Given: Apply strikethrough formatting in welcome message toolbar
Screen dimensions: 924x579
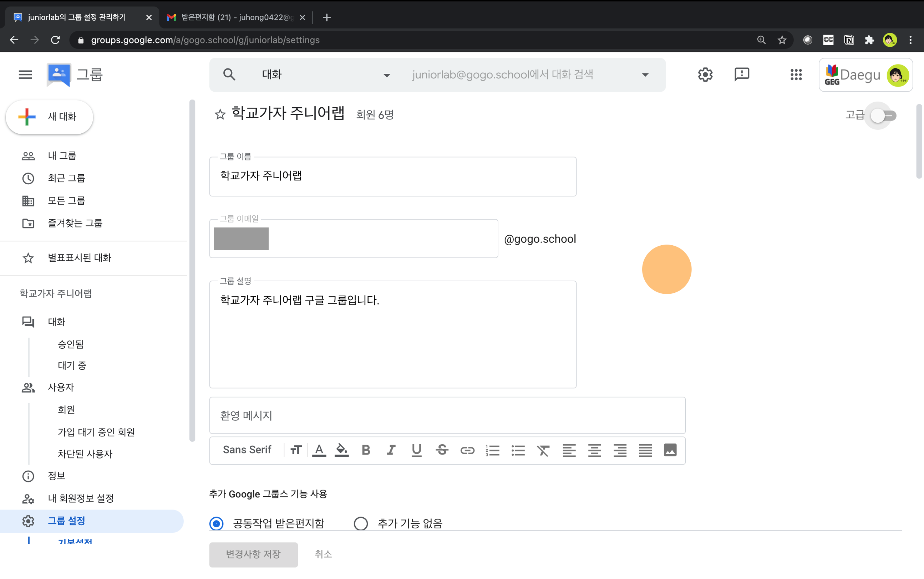Looking at the screenshot, I should coord(442,450).
